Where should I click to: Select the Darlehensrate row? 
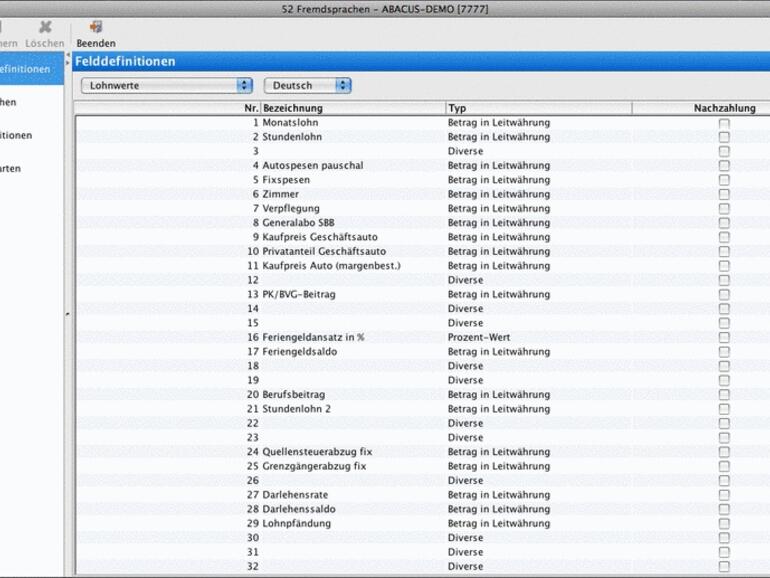tap(295, 495)
